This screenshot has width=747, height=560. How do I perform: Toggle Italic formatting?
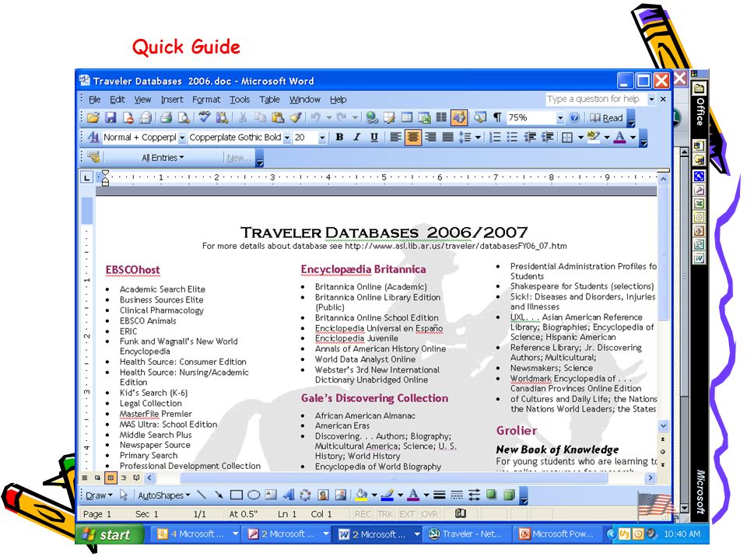tap(357, 138)
